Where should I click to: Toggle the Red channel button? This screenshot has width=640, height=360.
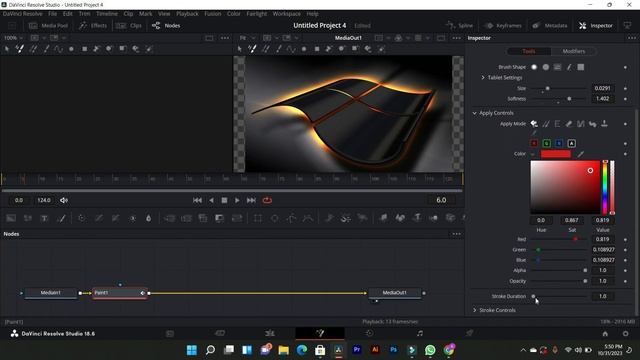click(534, 143)
